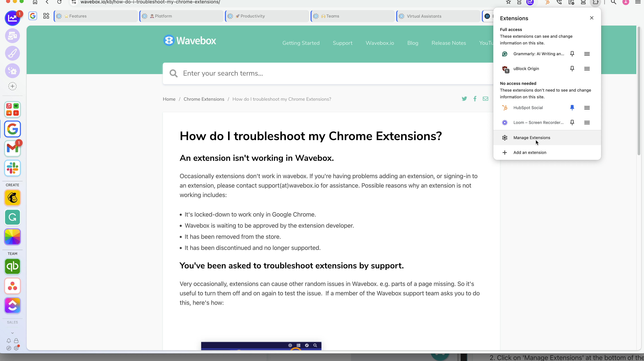Image resolution: width=644 pixels, height=361 pixels.
Task: Share article via email envelope icon
Action: click(x=485, y=99)
